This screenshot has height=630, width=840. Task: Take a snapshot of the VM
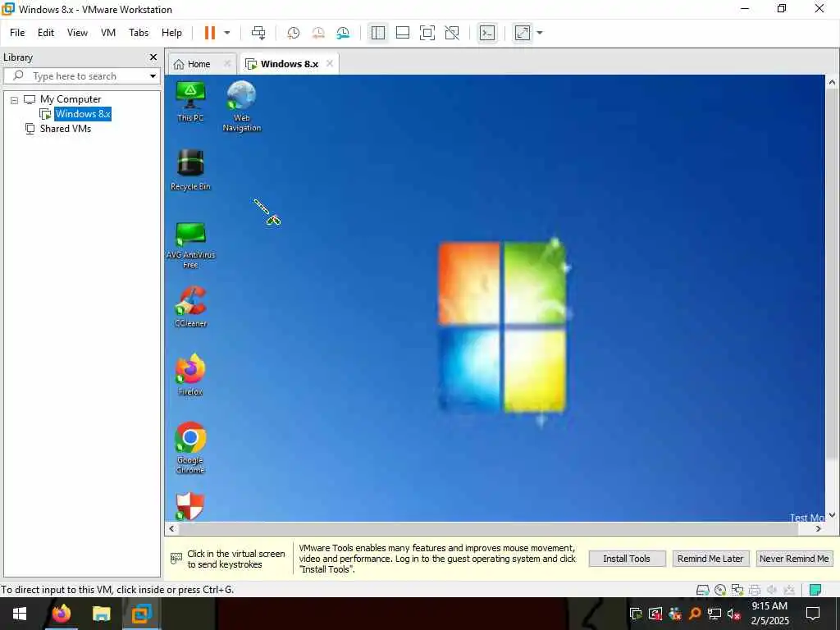[x=293, y=33]
